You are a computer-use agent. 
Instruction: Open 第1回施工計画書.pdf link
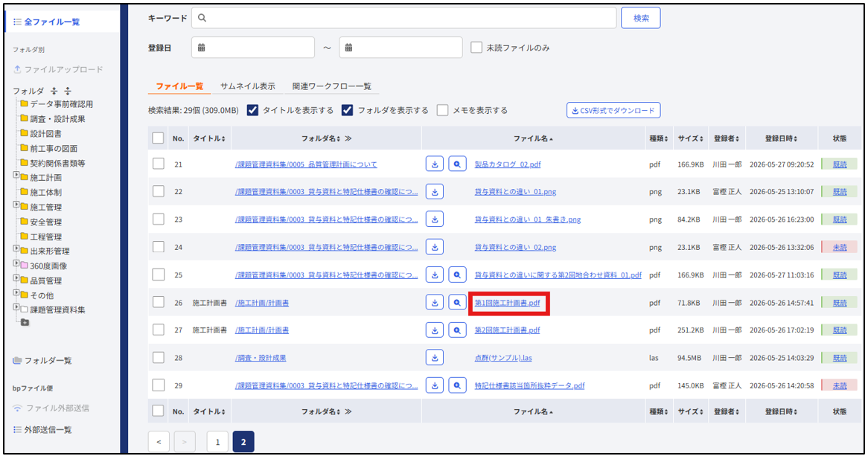[507, 303]
